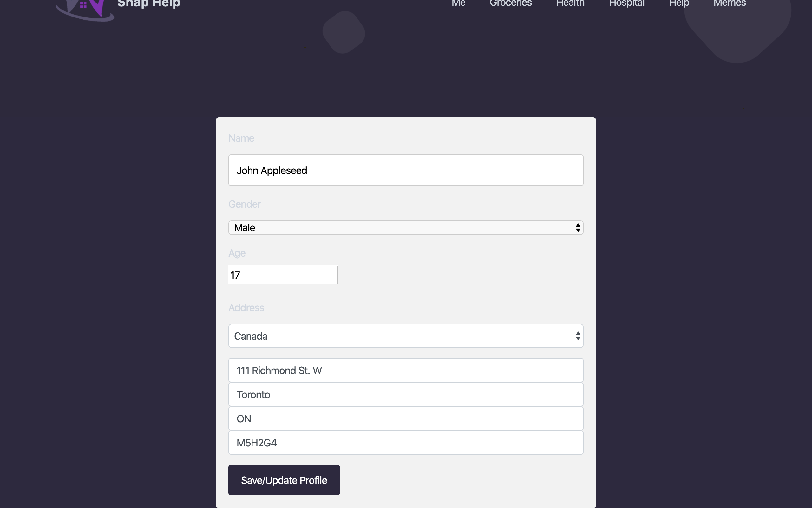Click the Age input containing 17
812x508 pixels.
(283, 275)
